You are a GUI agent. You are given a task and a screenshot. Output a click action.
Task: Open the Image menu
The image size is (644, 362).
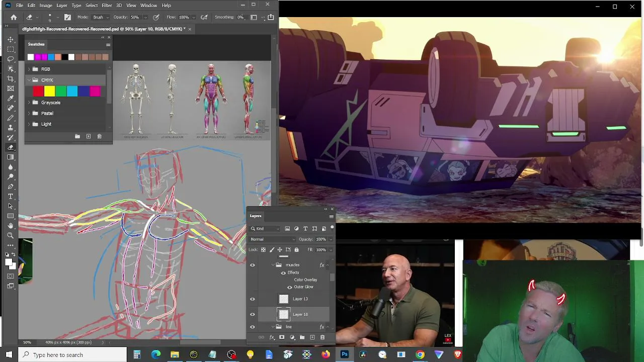[46, 5]
